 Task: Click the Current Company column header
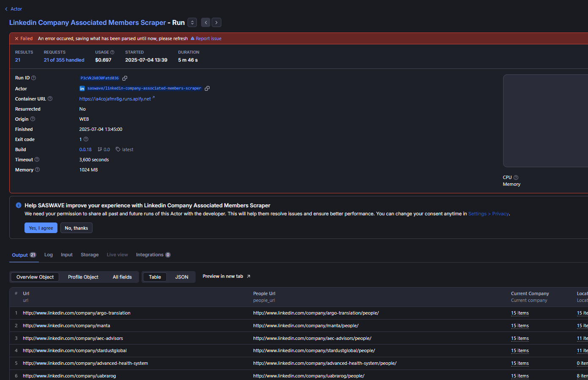tap(530, 293)
